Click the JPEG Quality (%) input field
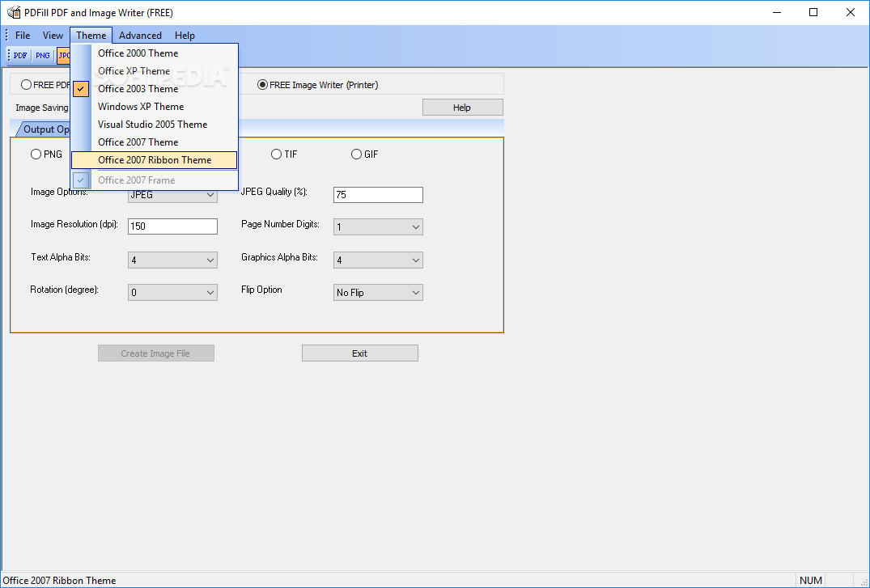Viewport: 870px width, 588px height. point(378,195)
